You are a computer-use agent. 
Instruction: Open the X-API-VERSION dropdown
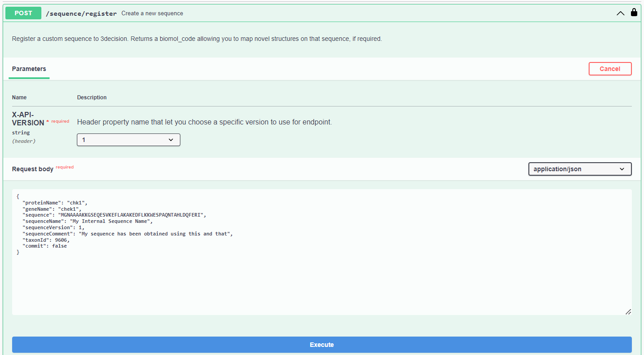(129, 140)
